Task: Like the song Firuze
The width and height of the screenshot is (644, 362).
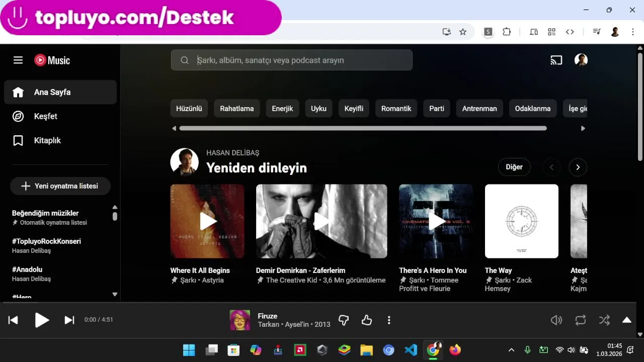Action: pos(367,320)
